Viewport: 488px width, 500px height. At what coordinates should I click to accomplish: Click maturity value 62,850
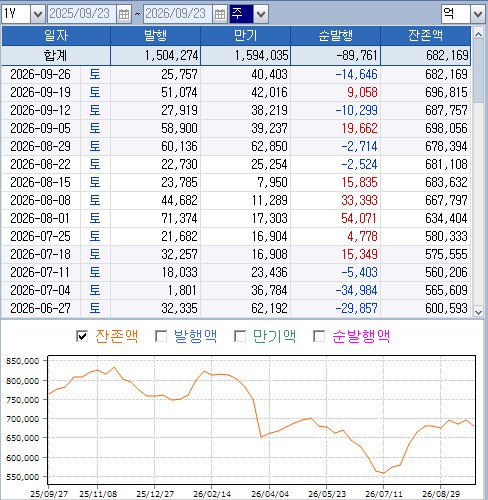(x=269, y=146)
